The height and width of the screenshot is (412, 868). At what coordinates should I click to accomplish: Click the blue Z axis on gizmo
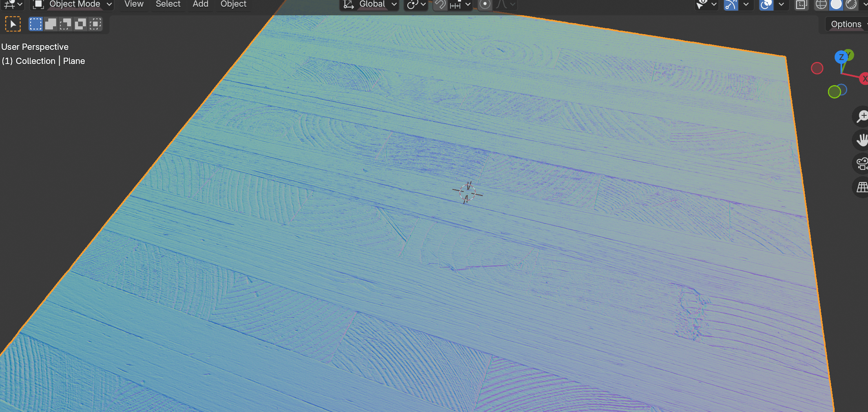(841, 57)
